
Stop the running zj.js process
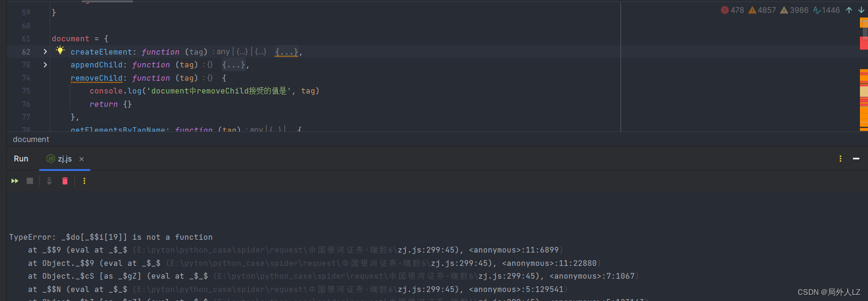(30, 181)
